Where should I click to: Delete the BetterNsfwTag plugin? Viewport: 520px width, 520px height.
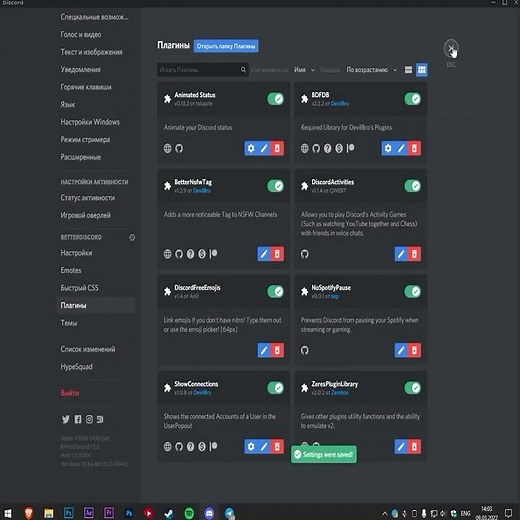coord(277,254)
